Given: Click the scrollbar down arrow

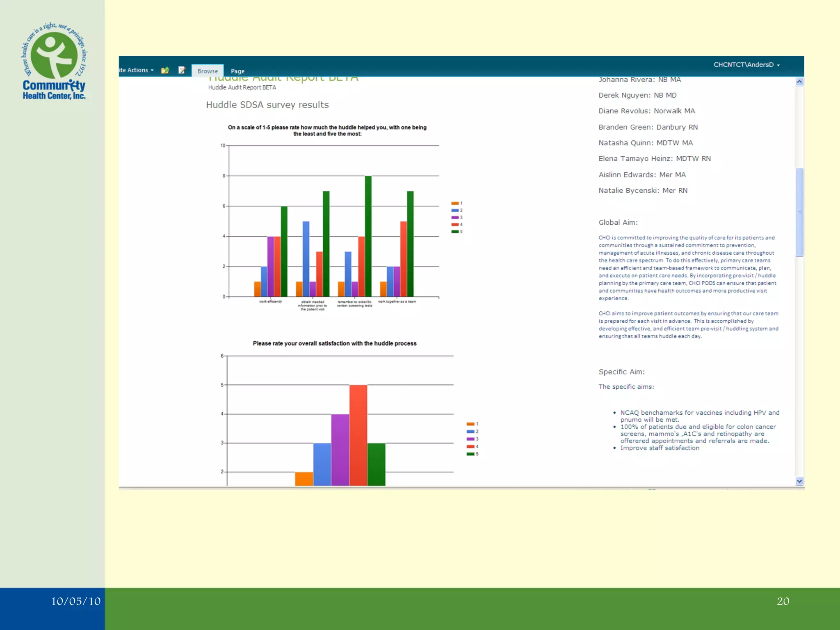Looking at the screenshot, I should point(799,481).
